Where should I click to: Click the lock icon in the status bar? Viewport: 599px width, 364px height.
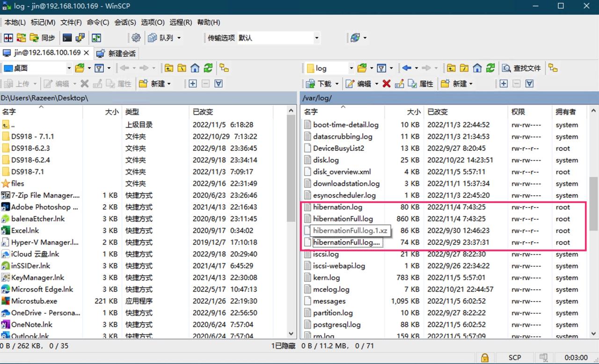coord(484,357)
